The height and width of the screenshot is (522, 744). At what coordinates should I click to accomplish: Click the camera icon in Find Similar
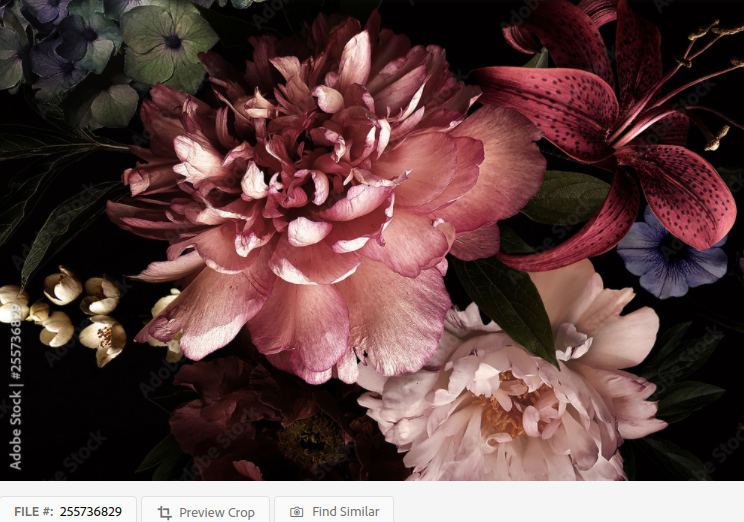pyautogui.click(x=296, y=512)
